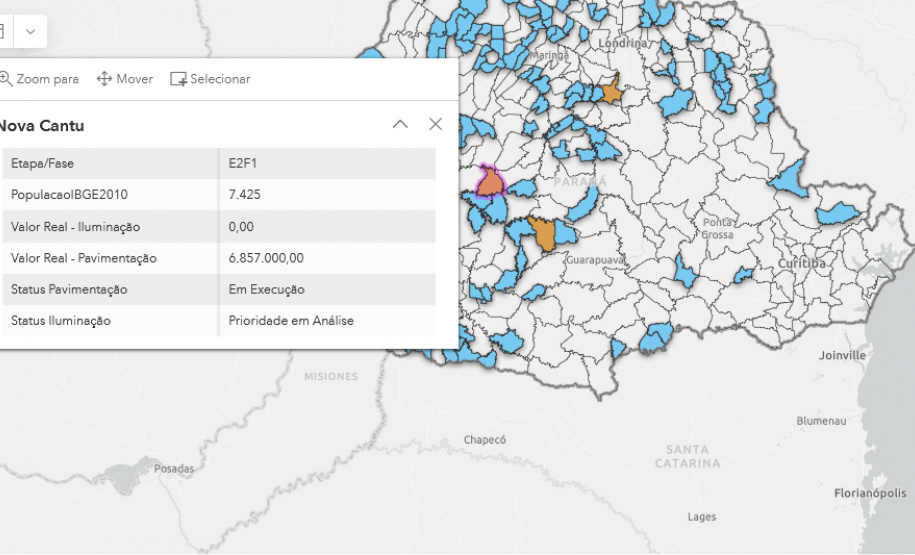Click the pink-outlined Nova Cantu municipality
The height and width of the screenshot is (555, 915).
[489, 184]
